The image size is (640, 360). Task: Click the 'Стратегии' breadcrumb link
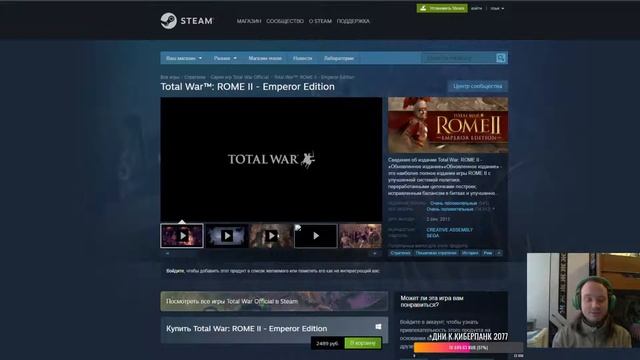(195, 77)
